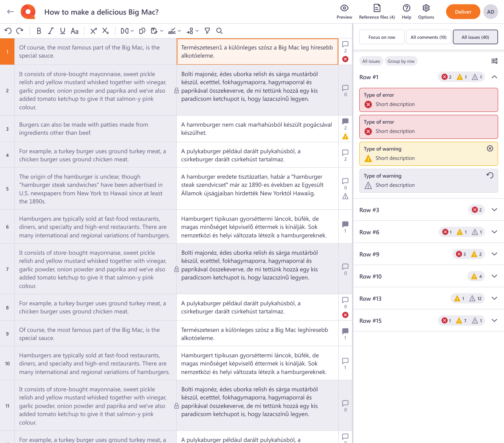Click the Deliver button
Viewport: 504px width, 443px height.
[x=463, y=11]
